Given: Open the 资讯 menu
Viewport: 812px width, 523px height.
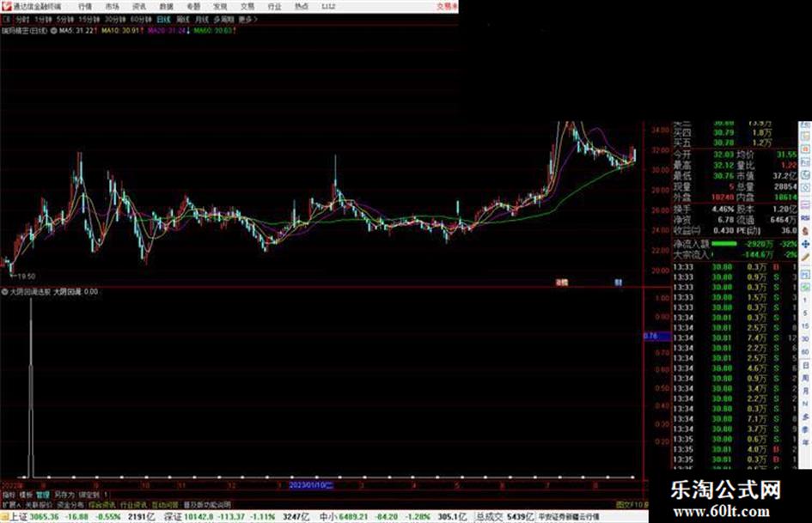Looking at the screenshot, I should [x=139, y=7].
